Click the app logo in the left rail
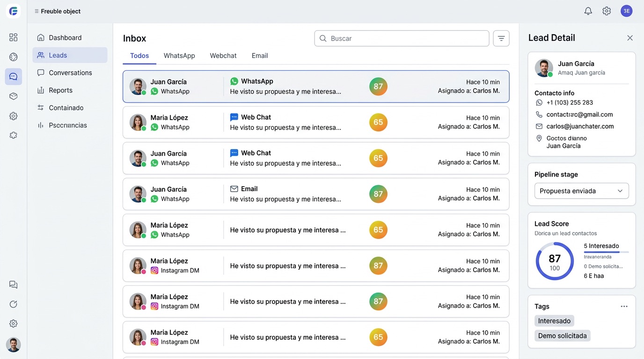 tap(13, 11)
